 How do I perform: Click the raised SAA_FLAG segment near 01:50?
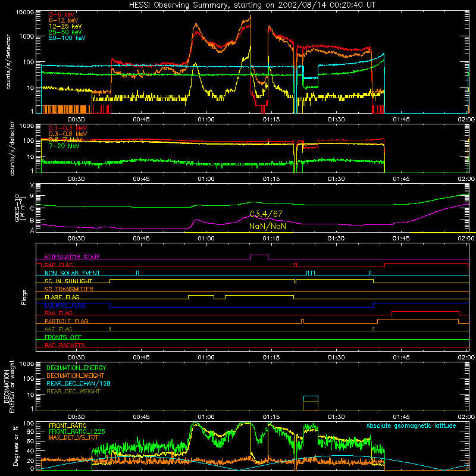coord(425,312)
